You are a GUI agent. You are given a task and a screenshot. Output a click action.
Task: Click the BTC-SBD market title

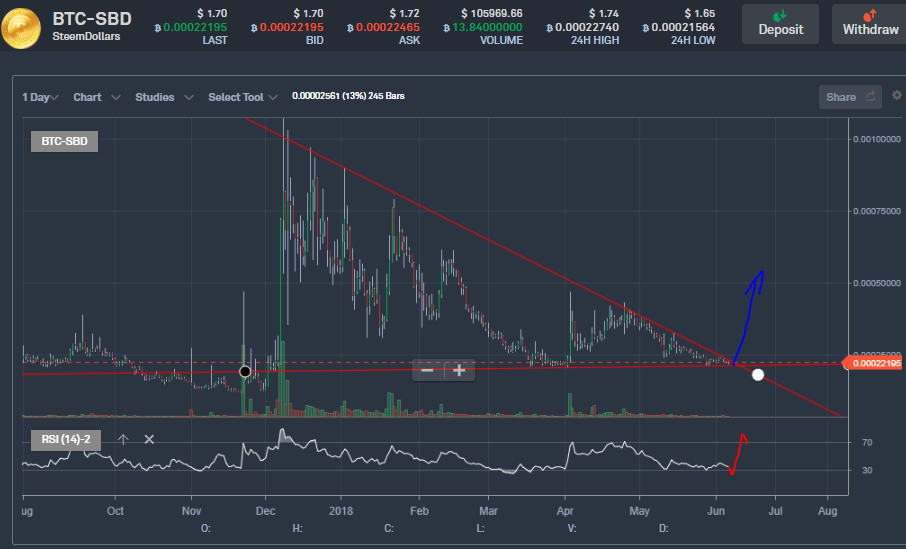(92, 18)
